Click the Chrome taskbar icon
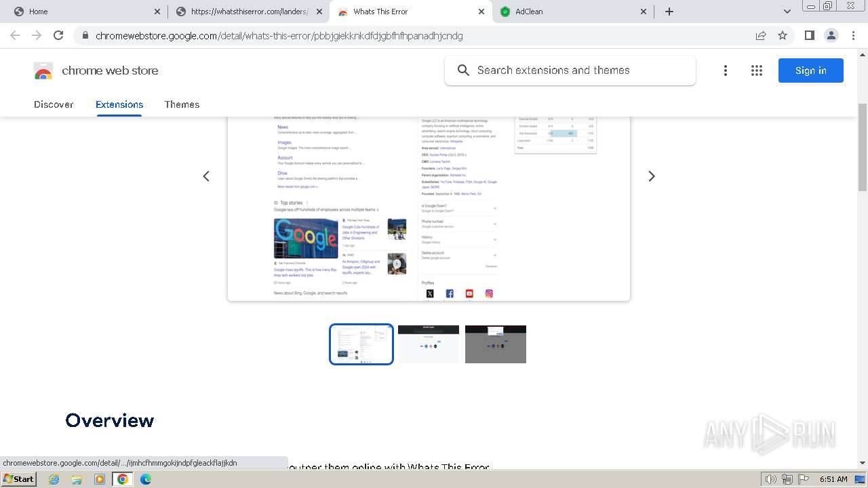The width and height of the screenshot is (868, 488). point(122,479)
